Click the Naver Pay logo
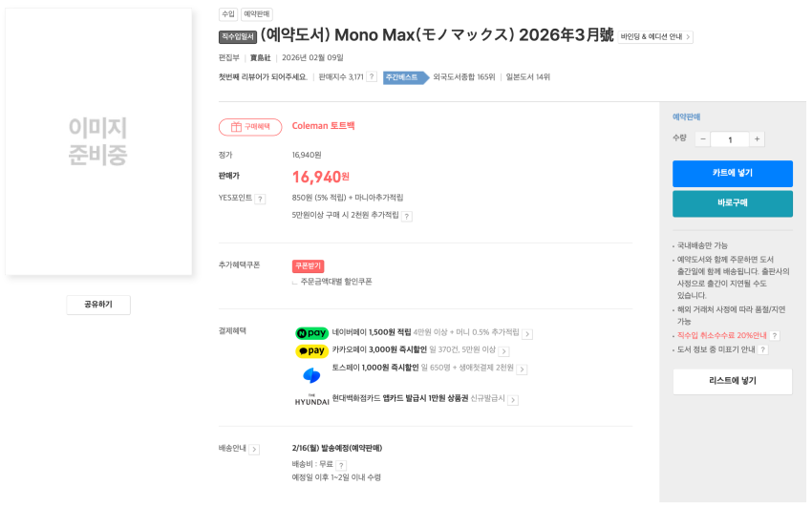 point(311,333)
